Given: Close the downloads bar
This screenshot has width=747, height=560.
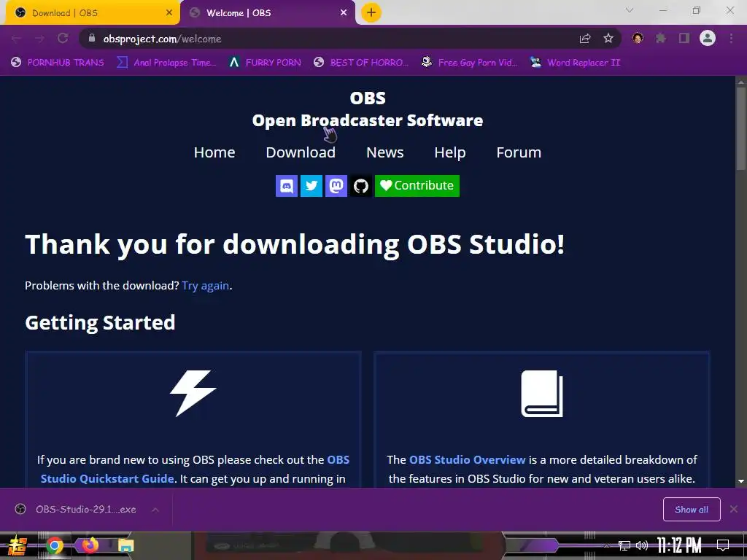Looking at the screenshot, I should [x=734, y=510].
